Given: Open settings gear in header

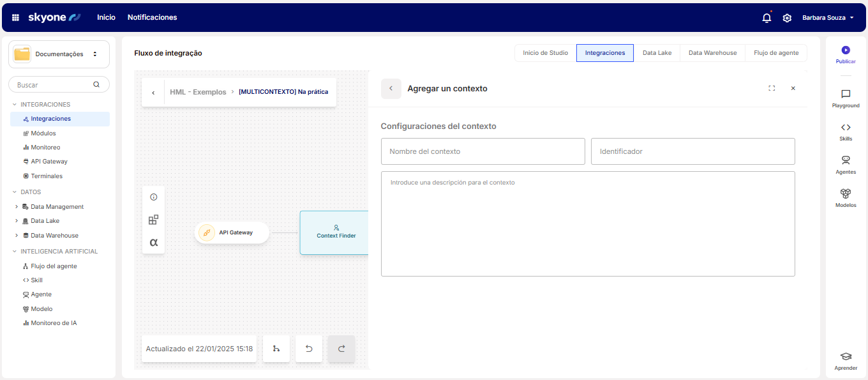Looking at the screenshot, I should click(787, 18).
